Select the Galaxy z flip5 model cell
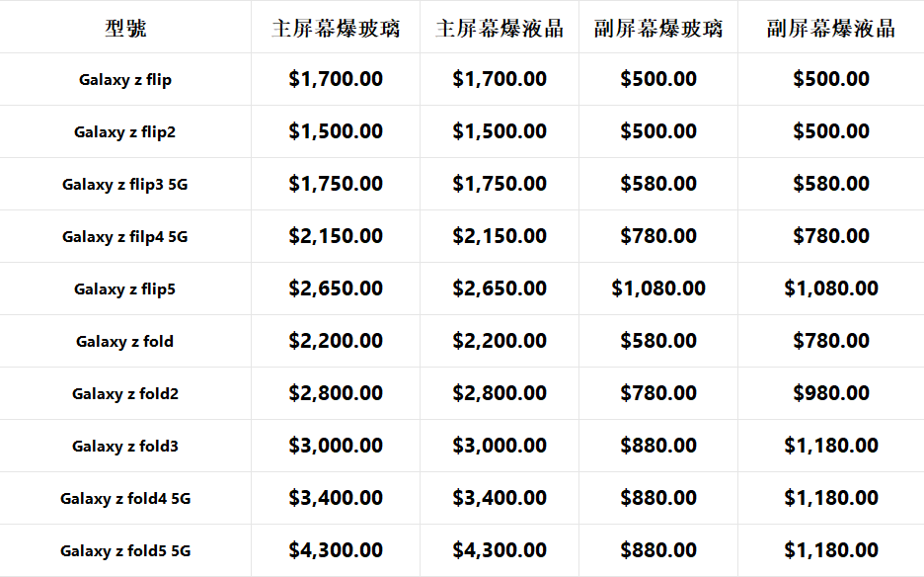Screen dimensions: 924x577 125,289
